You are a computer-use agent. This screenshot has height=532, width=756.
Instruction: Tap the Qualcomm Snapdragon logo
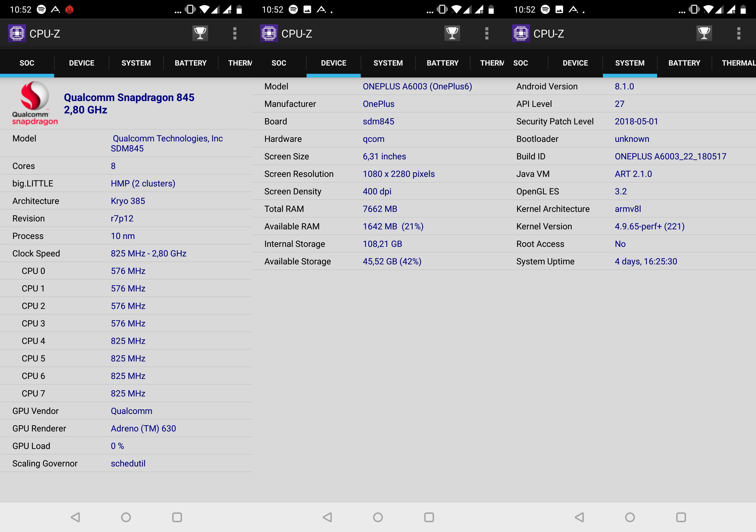click(35, 103)
